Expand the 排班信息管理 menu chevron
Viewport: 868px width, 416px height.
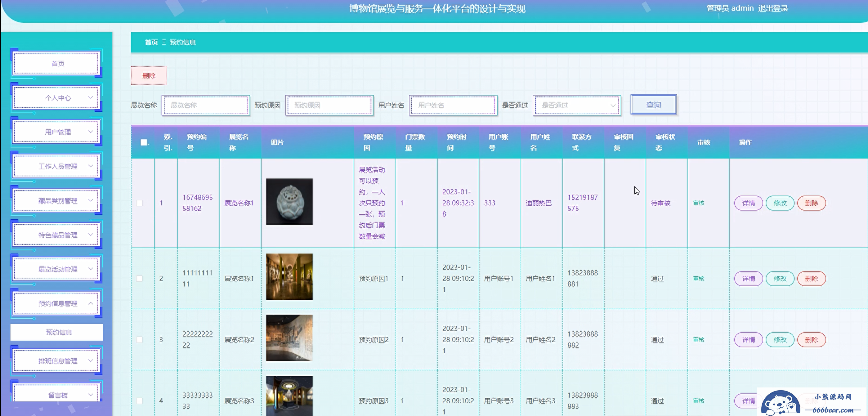pos(90,361)
